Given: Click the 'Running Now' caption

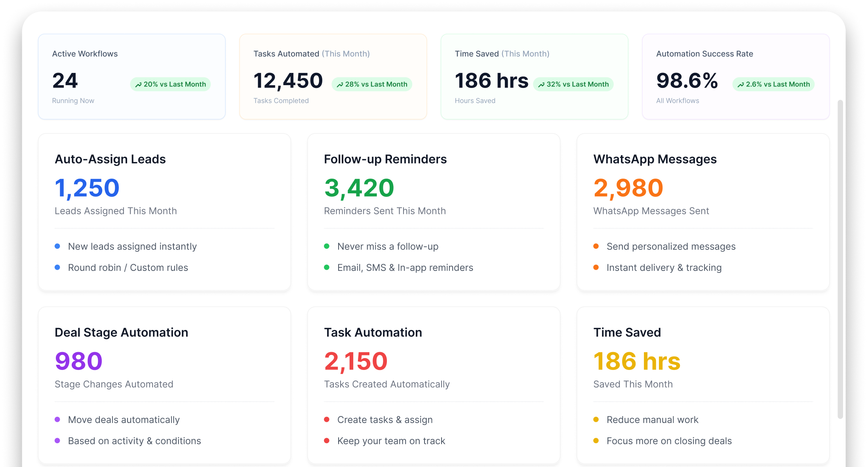Looking at the screenshot, I should tap(73, 101).
